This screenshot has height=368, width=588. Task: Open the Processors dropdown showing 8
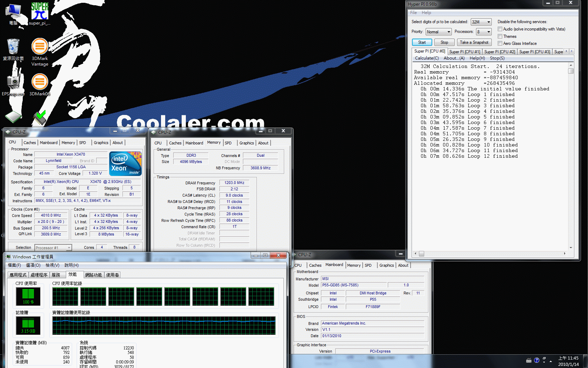click(484, 32)
